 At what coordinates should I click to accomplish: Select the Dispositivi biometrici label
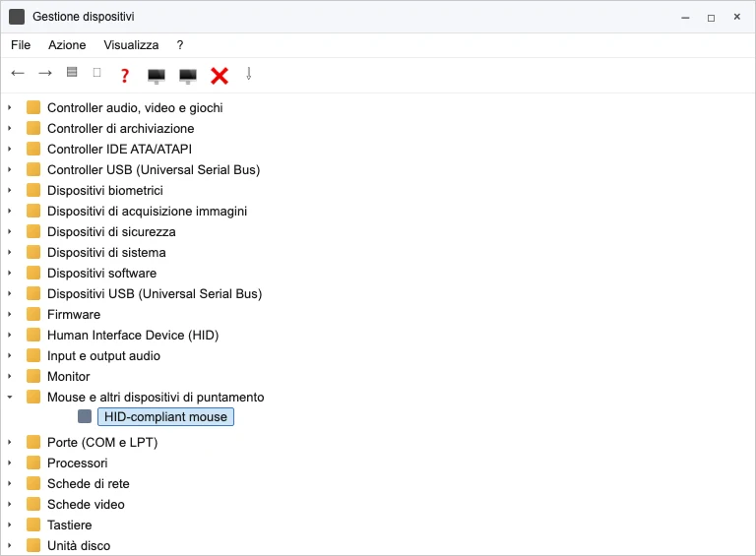point(105,190)
